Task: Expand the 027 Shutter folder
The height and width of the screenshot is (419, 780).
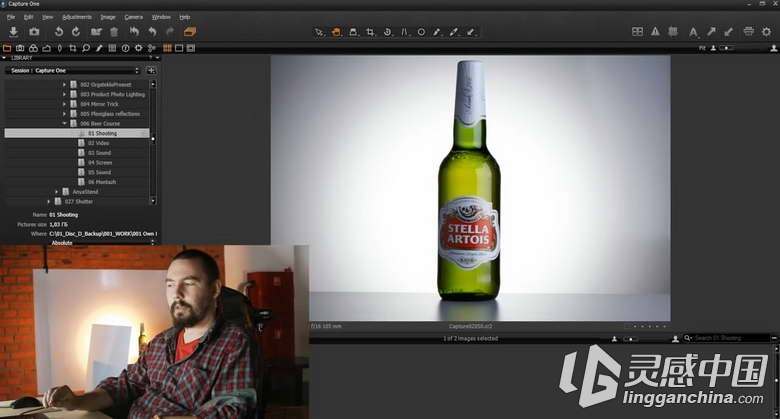Action: click(49, 202)
